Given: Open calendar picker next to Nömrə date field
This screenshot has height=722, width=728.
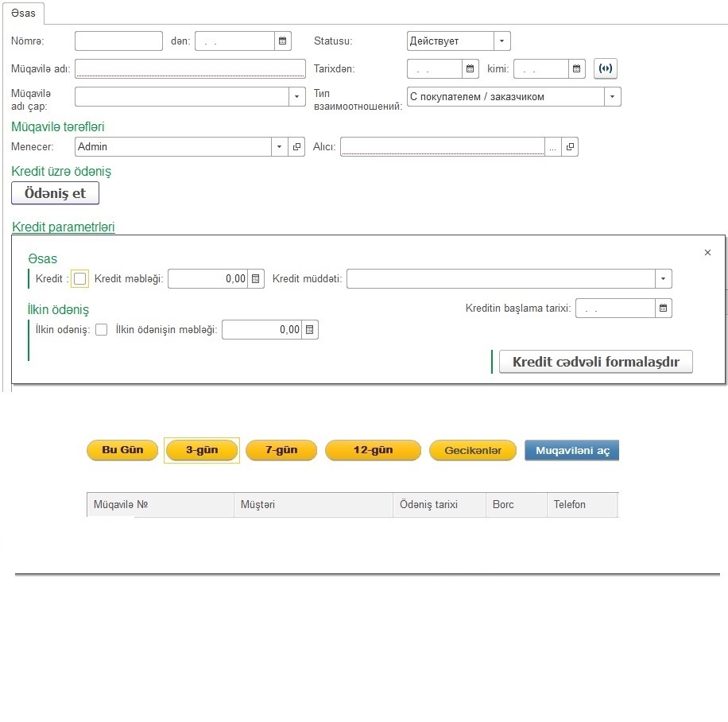Looking at the screenshot, I should click(283, 41).
